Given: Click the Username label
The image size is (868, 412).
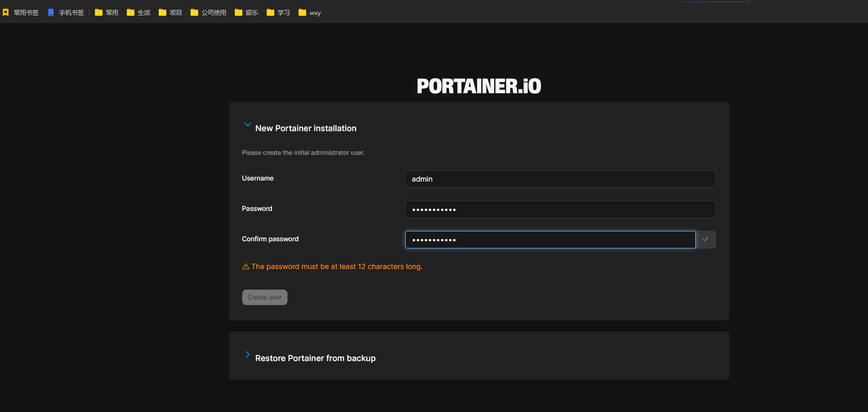Looking at the screenshot, I should pyautogui.click(x=258, y=178).
